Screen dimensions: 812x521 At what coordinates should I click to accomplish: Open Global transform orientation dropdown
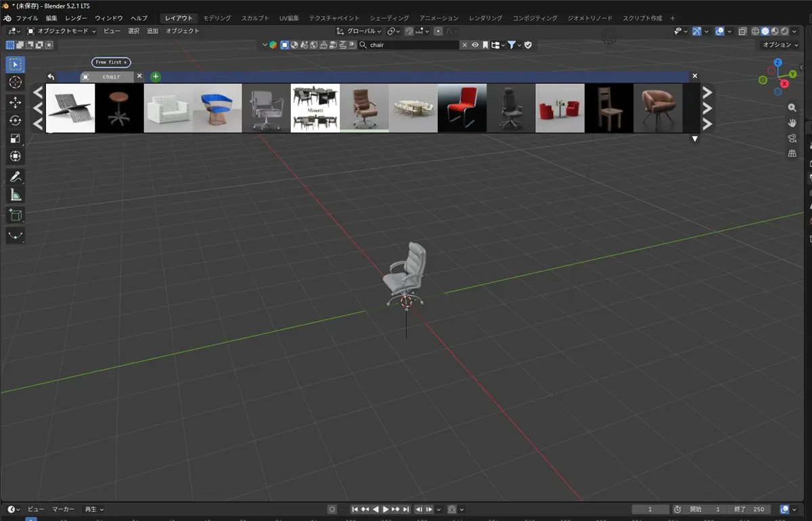pyautogui.click(x=359, y=31)
